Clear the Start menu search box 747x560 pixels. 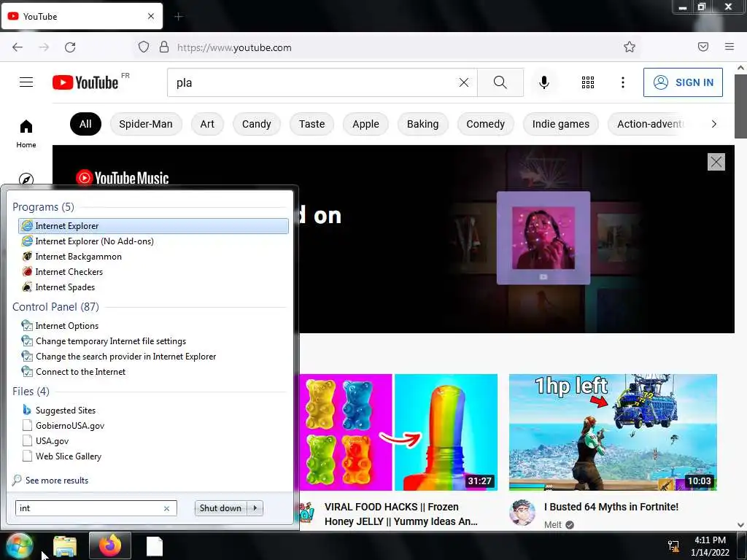[167, 508]
